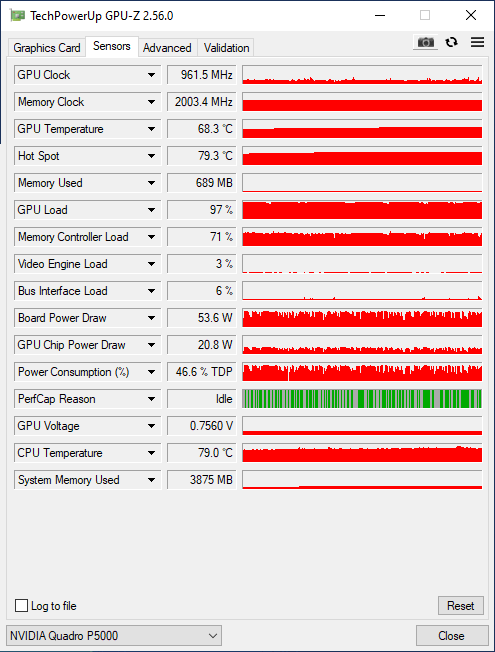Image resolution: width=495 pixels, height=652 pixels.
Task: Expand the GPU Clock sensor dropdown
Action: coord(151,75)
